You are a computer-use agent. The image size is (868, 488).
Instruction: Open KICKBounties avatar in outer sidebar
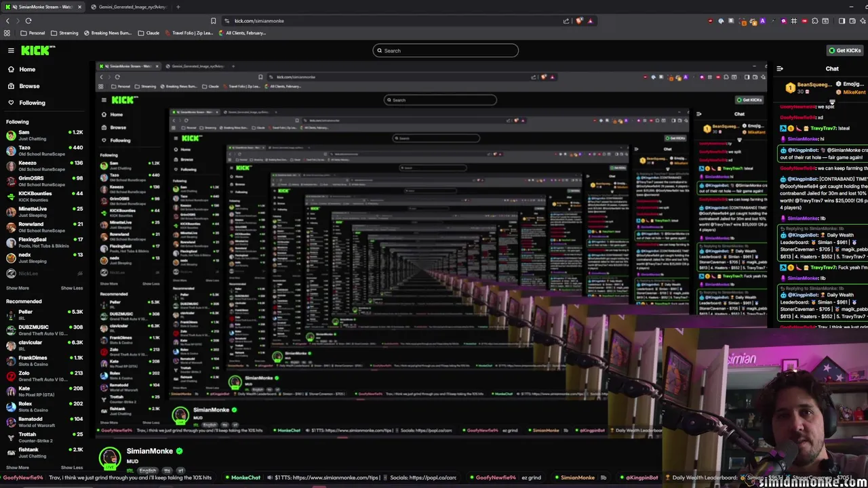[x=11, y=197]
